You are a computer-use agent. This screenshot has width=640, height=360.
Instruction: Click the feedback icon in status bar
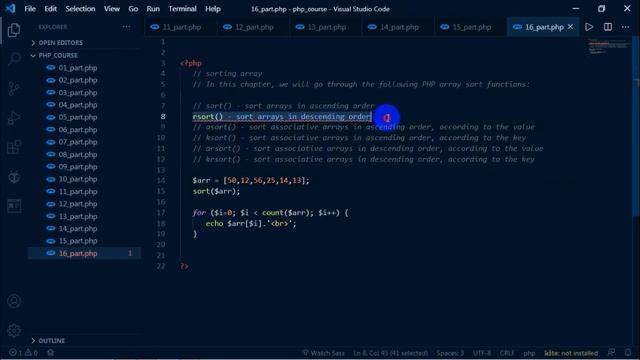611,353
